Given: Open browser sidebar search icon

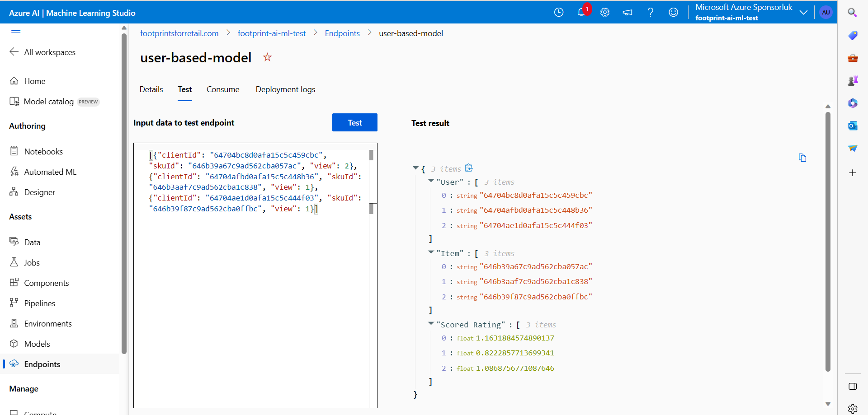Looking at the screenshot, I should coord(853,13).
